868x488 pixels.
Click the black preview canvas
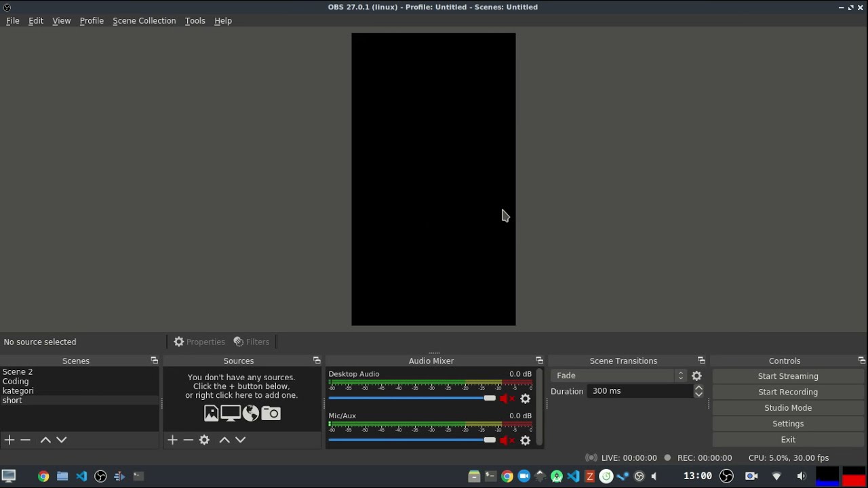(433, 180)
